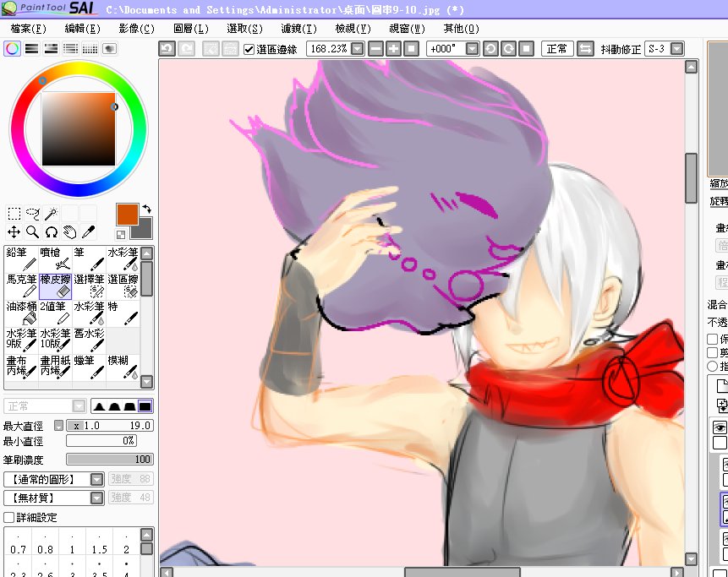Toggle the transparent color switch
This screenshot has width=728, height=577.
(121, 235)
